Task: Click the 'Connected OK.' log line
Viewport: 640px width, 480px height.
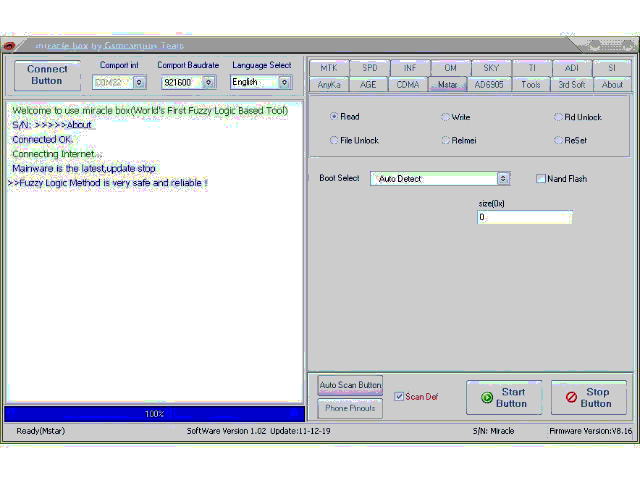Action: click(x=42, y=140)
